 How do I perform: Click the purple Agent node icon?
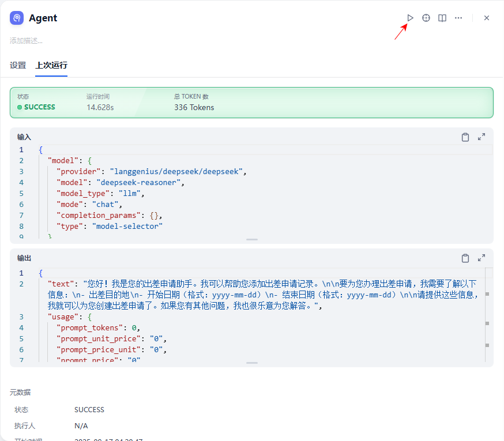pos(17,18)
